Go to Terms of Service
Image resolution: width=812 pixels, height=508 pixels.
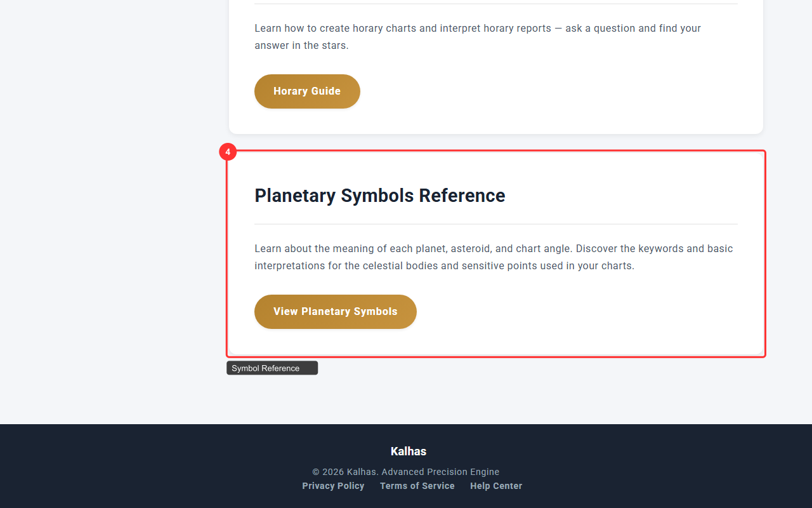click(x=417, y=486)
